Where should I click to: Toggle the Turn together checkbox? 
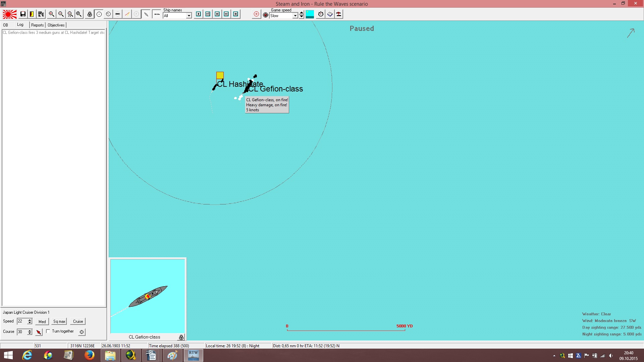tap(48, 331)
